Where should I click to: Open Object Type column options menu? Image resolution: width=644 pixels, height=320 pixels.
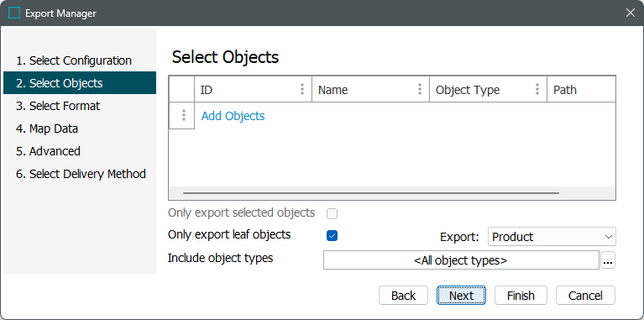(x=537, y=89)
